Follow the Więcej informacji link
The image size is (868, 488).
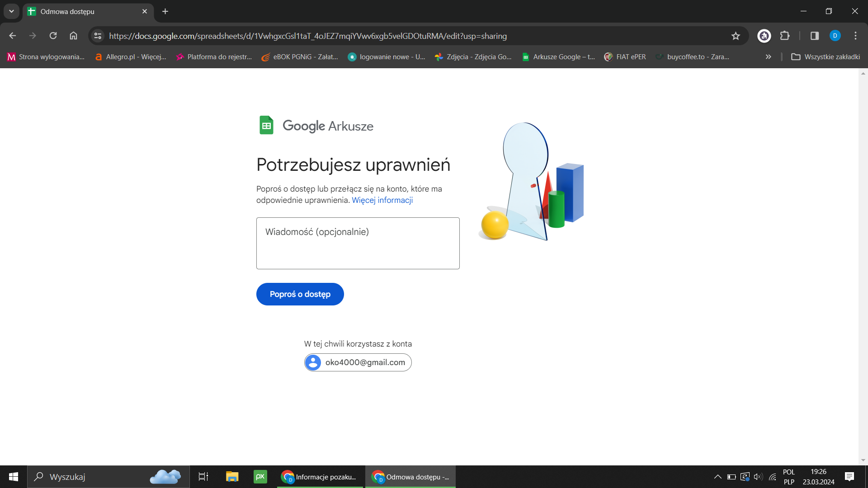click(x=382, y=200)
